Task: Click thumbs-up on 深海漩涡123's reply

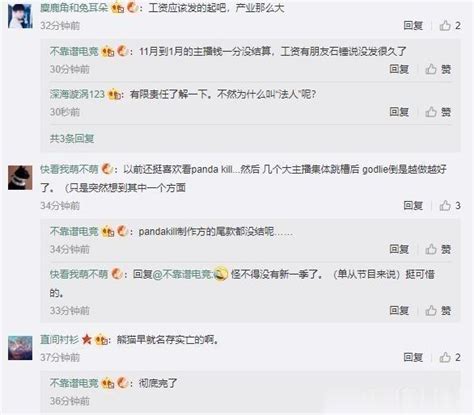Action: click(x=438, y=112)
